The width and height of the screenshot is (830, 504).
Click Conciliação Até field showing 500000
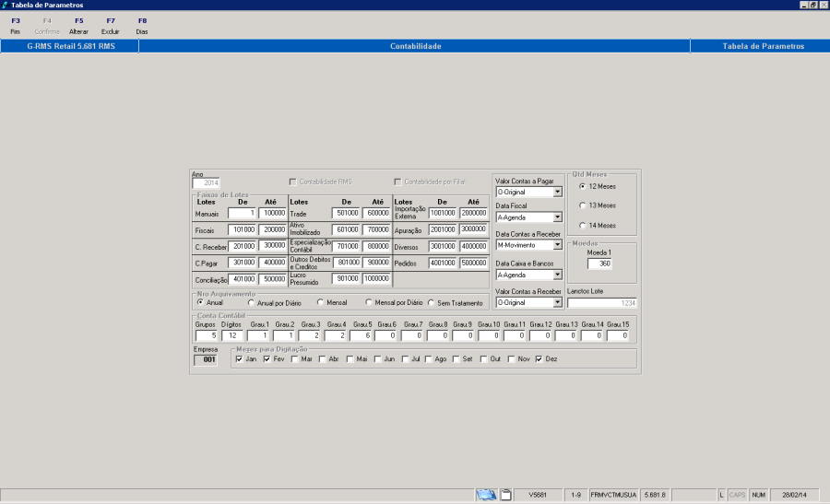click(x=273, y=278)
